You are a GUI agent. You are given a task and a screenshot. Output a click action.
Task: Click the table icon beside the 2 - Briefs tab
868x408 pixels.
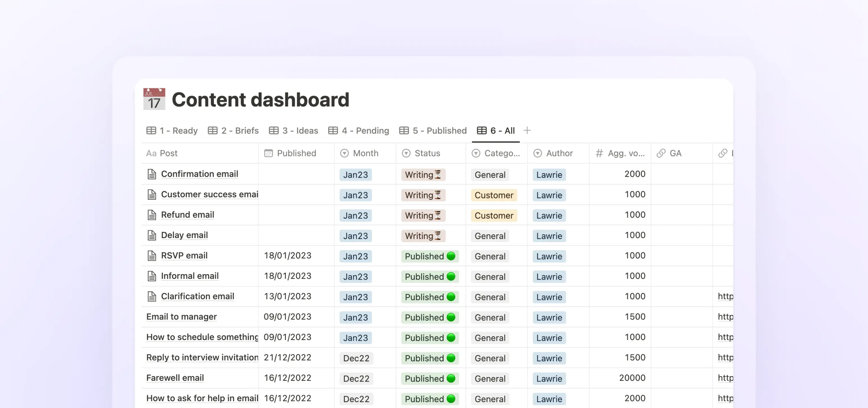[213, 130]
